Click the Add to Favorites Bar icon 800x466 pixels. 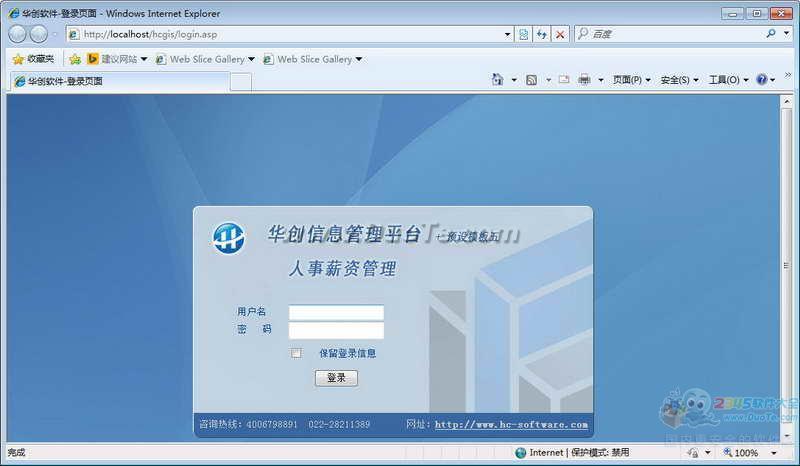coord(75,59)
